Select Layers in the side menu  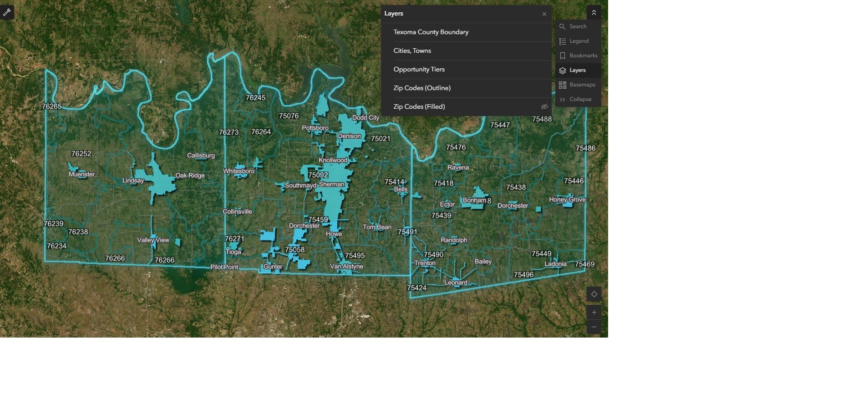coord(578,70)
